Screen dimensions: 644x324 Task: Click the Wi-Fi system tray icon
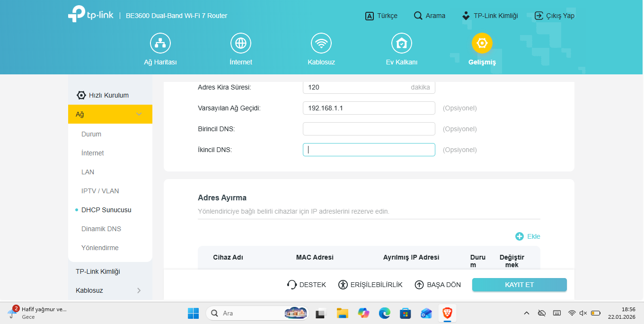coord(572,313)
